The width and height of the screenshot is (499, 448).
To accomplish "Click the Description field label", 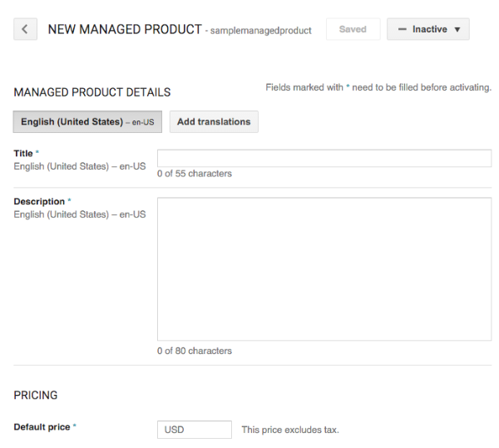I will 39,202.
